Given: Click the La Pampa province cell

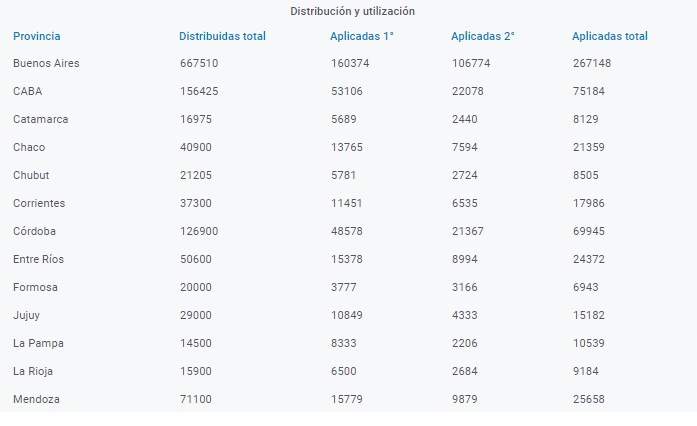Looking at the screenshot, I should (x=38, y=343).
